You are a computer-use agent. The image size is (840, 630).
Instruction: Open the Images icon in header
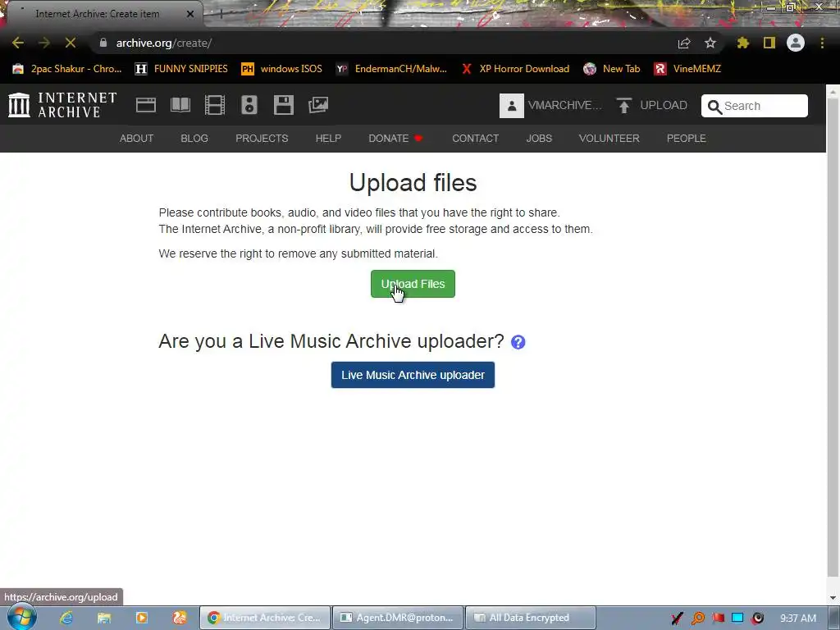pos(318,105)
